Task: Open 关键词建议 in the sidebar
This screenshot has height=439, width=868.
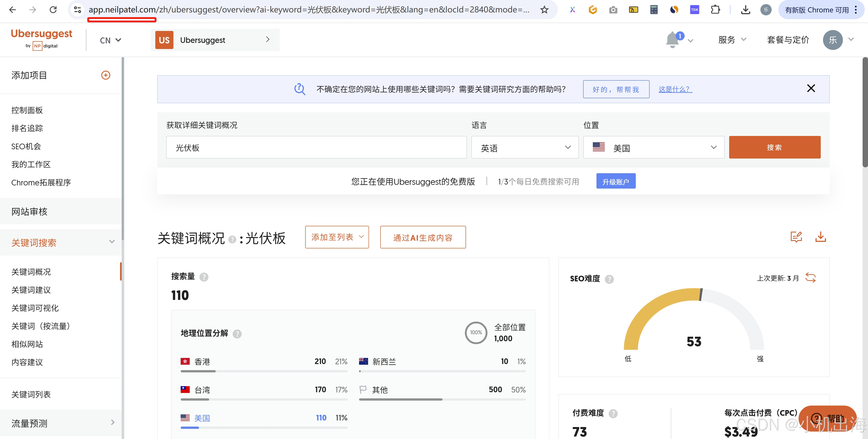Action: (31, 290)
